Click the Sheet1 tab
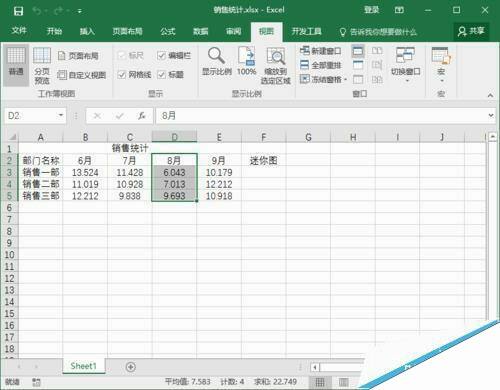 (83, 366)
